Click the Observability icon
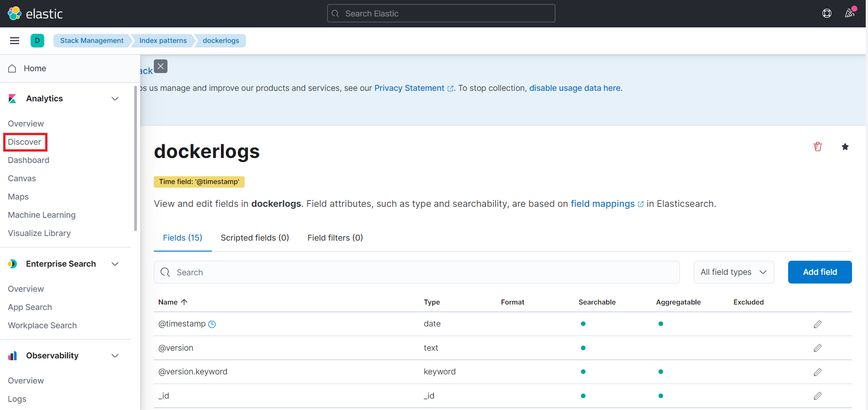The image size is (868, 410). tap(13, 356)
